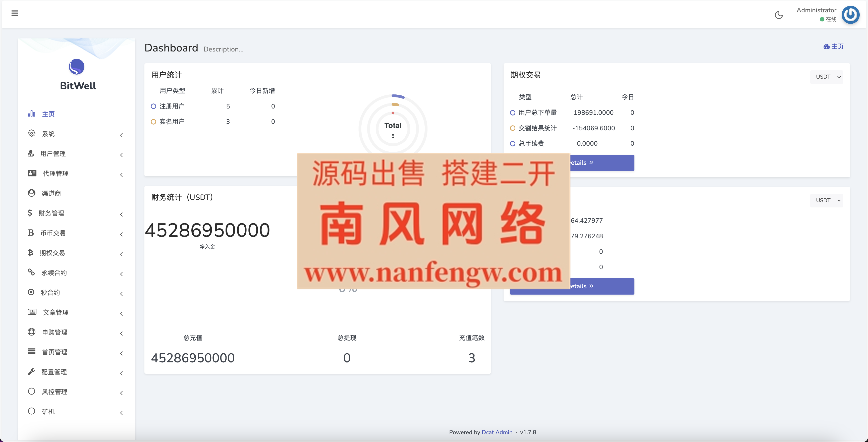
Task: Open the sidebar hamburger menu
Action: point(15,13)
